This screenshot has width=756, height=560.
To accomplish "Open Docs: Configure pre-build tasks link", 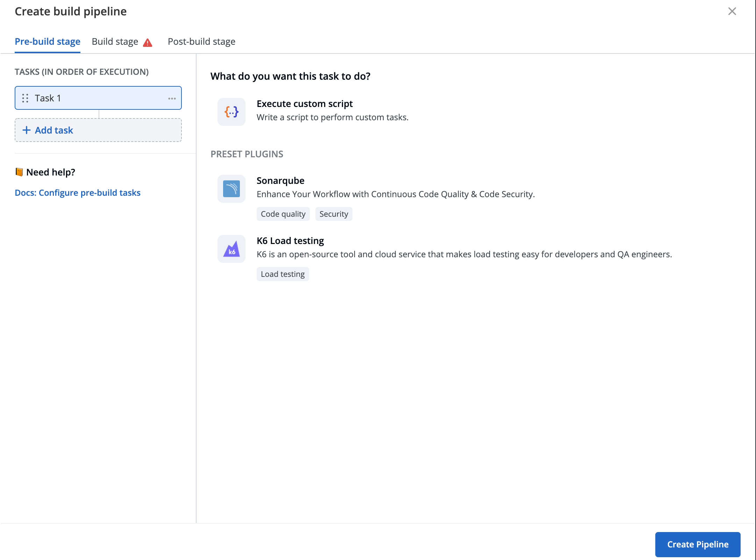I will click(x=78, y=193).
